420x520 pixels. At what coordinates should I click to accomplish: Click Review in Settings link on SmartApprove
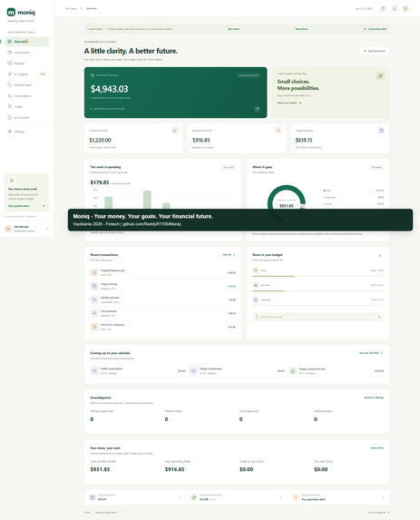tap(374, 397)
